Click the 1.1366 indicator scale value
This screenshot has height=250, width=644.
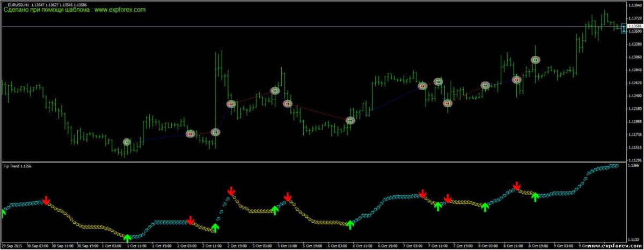[x=633, y=166]
